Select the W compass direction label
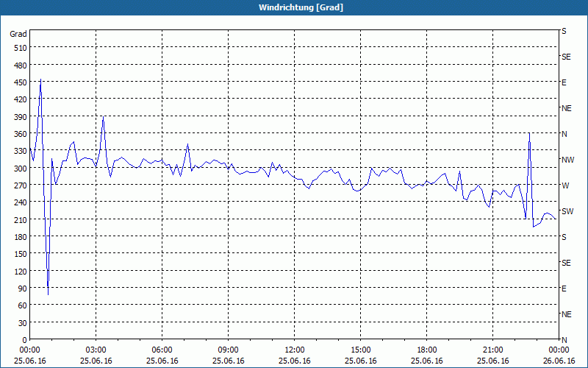 pos(565,185)
